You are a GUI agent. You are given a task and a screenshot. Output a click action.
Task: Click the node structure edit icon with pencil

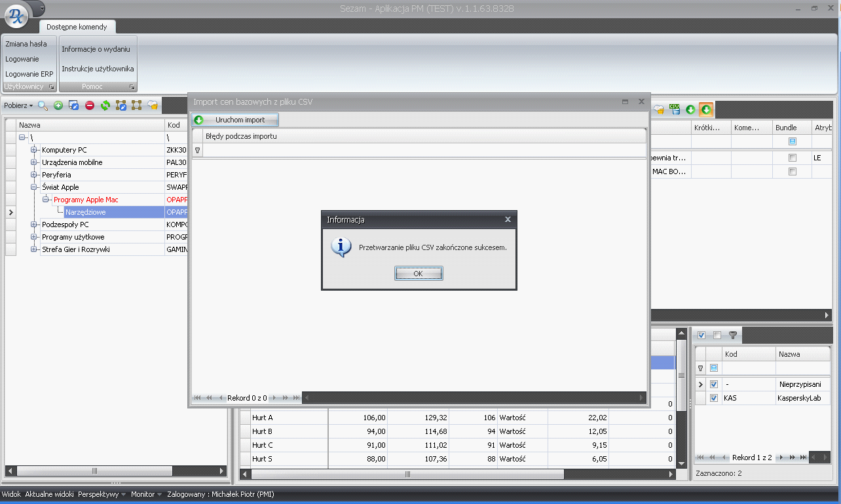point(121,105)
